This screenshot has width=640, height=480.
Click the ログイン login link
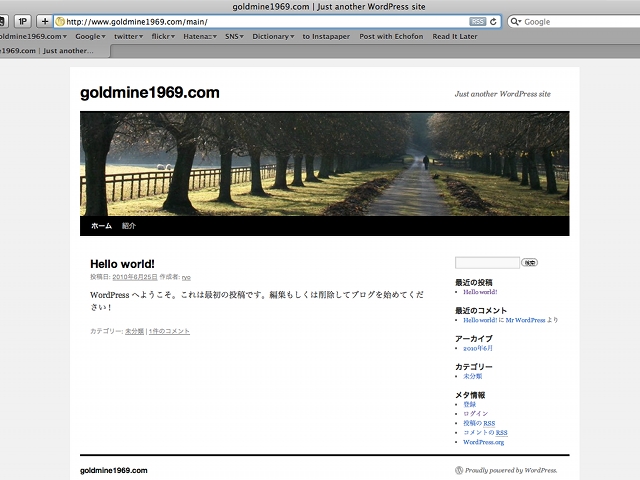point(476,413)
